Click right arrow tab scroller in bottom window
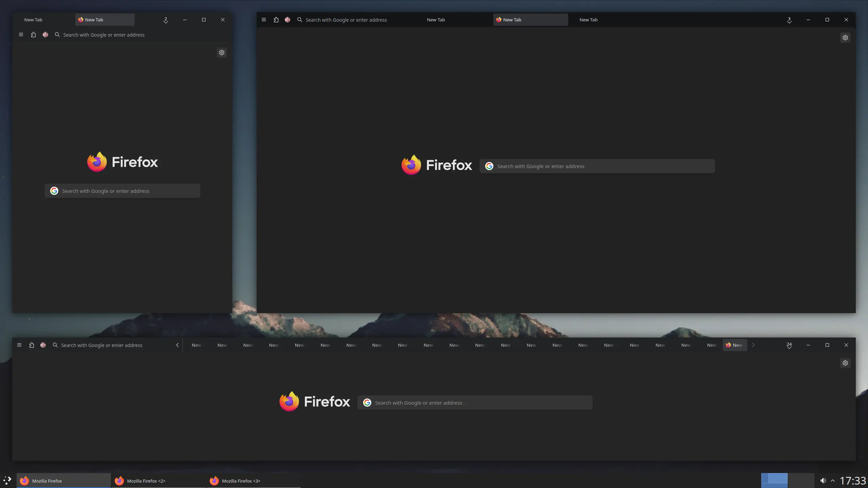Viewport: 868px width, 488px height. (753, 345)
